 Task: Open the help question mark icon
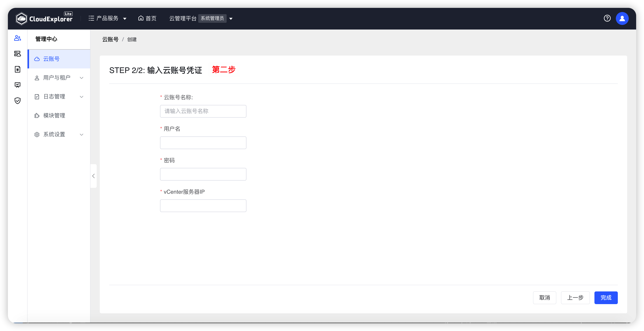point(607,18)
